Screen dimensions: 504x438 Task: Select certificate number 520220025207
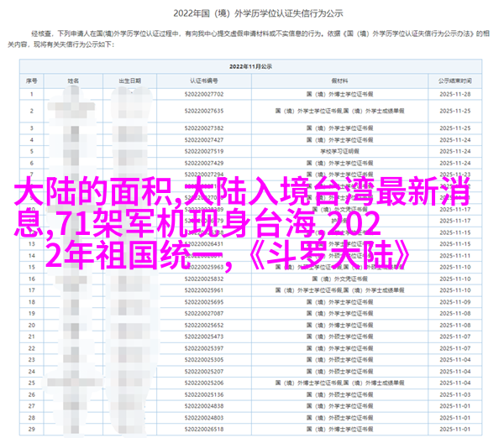point(204,372)
